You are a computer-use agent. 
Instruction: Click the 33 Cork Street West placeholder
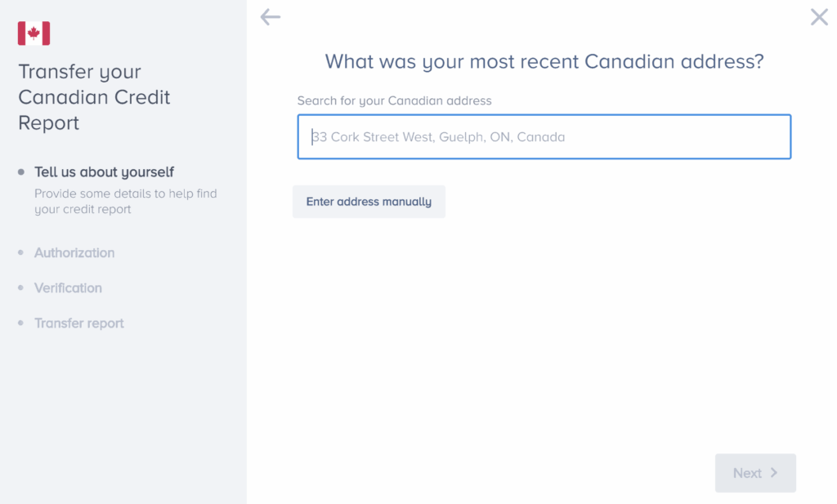pyautogui.click(x=439, y=137)
